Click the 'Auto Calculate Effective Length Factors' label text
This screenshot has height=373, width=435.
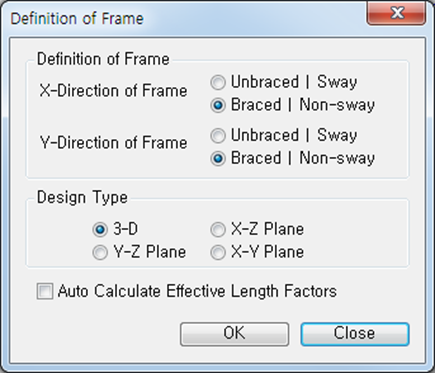(x=197, y=291)
